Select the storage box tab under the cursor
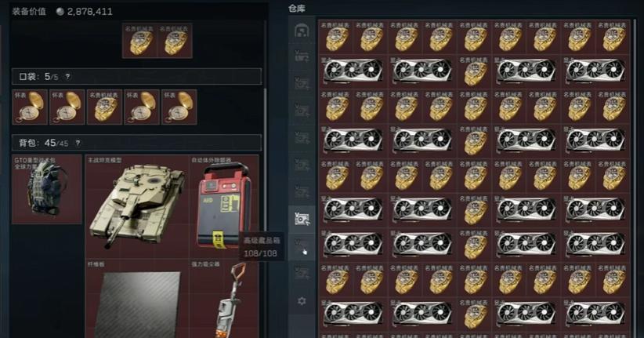Screen dimensions: 644x338 (x=302, y=247)
